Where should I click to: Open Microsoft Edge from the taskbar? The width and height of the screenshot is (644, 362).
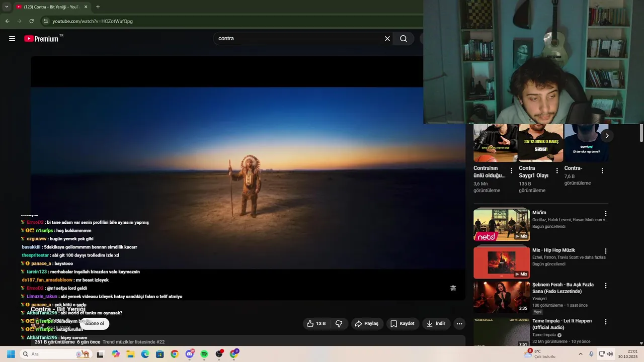(145, 354)
